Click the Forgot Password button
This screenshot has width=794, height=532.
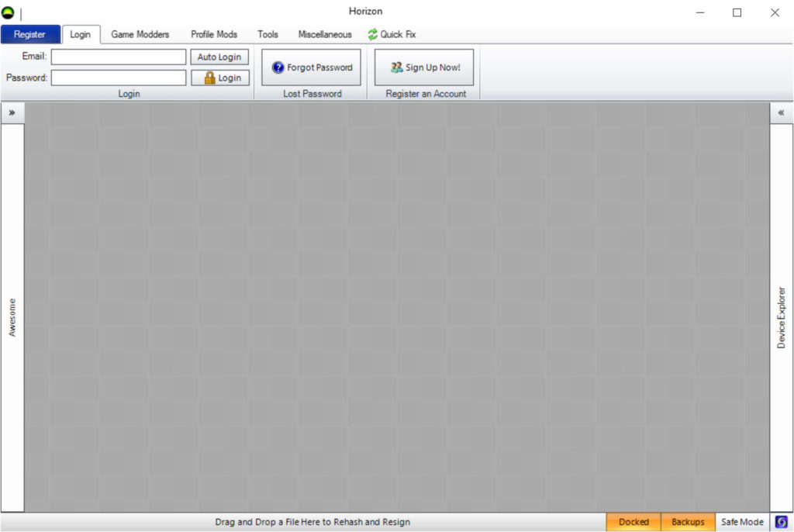tap(312, 67)
